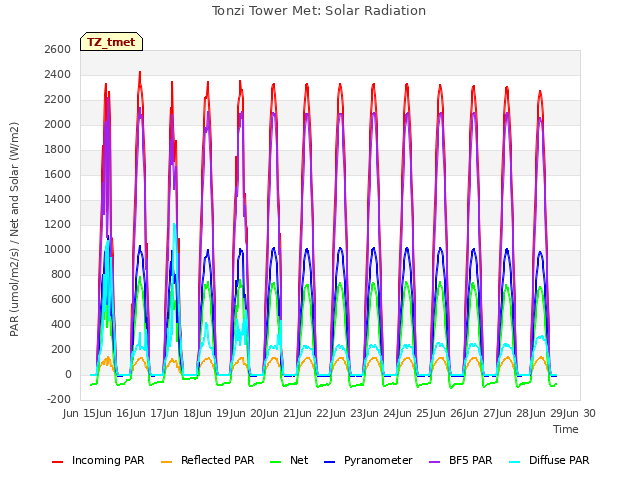Image resolution: width=640 pixels, height=480 pixels.
Task: Click the 2000 y-axis tick value
Action: click(x=58, y=124)
